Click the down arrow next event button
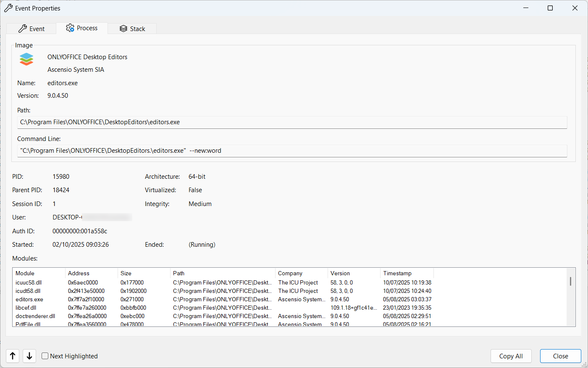The height and width of the screenshot is (368, 588). [29, 356]
